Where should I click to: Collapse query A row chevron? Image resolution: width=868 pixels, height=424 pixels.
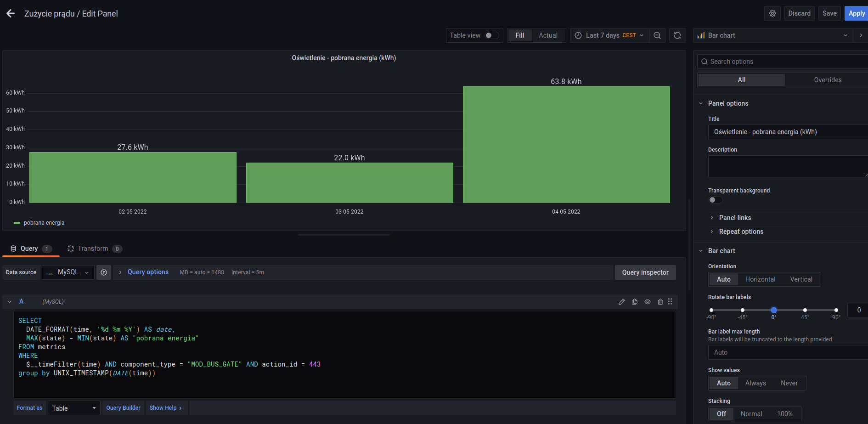[10, 302]
